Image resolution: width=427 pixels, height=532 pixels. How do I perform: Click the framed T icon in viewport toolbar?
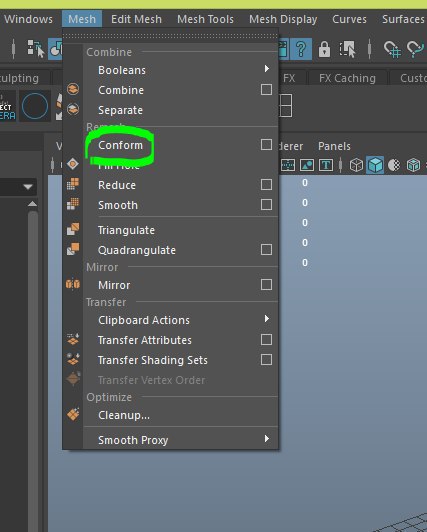coord(326,166)
